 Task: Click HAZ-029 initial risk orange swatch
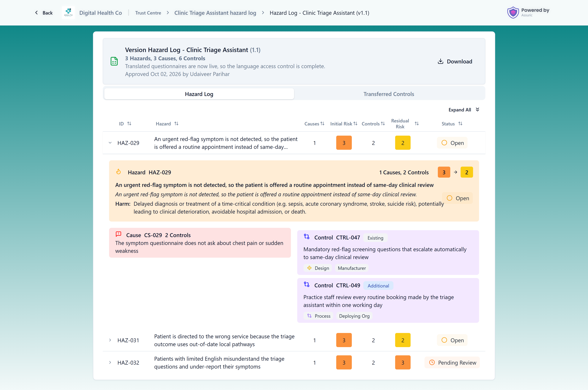344,143
